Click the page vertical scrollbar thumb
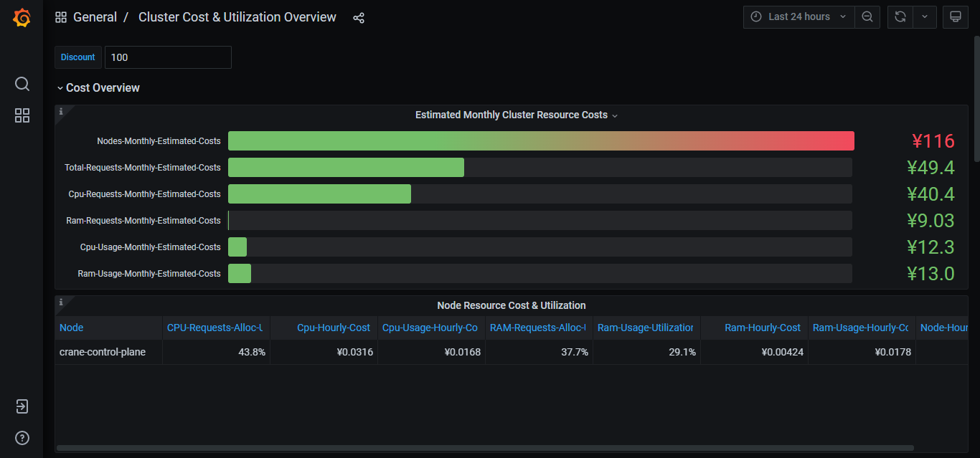The width and height of the screenshot is (980, 458). 976,98
